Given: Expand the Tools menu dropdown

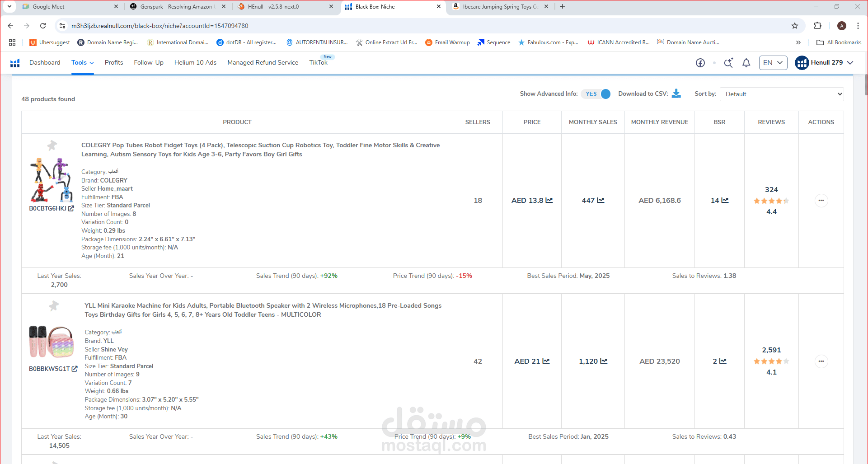Looking at the screenshot, I should (82, 63).
